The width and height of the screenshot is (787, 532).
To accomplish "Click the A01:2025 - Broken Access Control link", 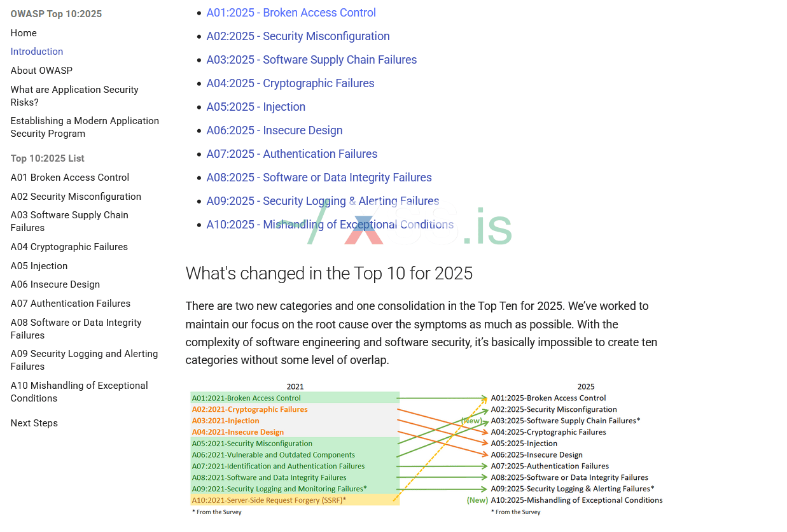I will 291,13.
